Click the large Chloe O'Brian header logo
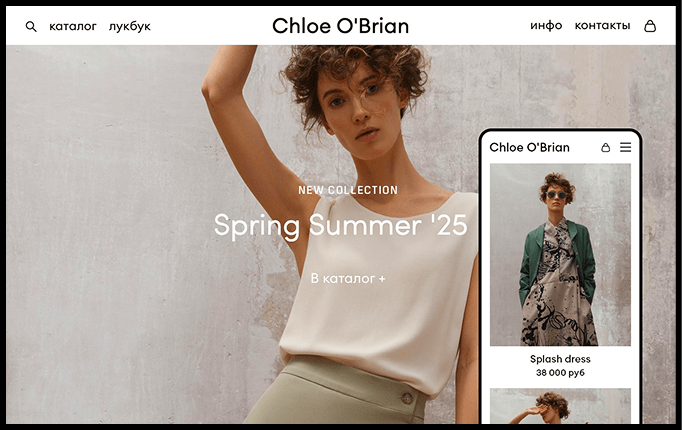682x430 pixels. (341, 26)
